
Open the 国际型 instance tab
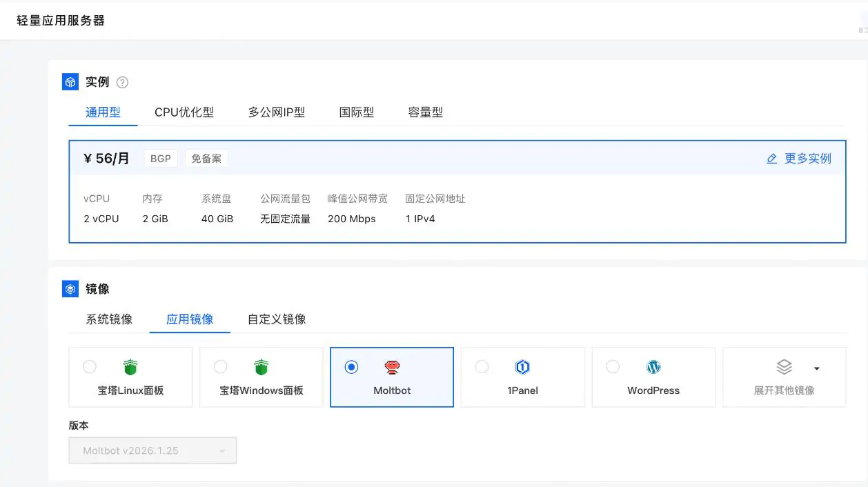(356, 112)
